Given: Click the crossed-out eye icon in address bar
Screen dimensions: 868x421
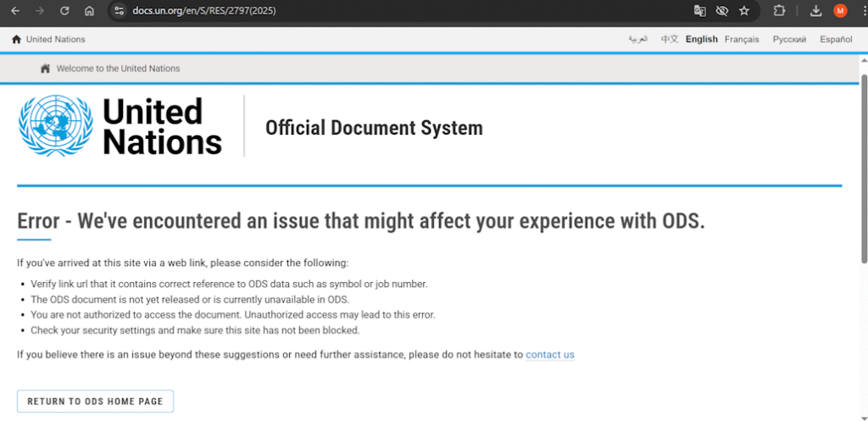Looking at the screenshot, I should tap(722, 11).
